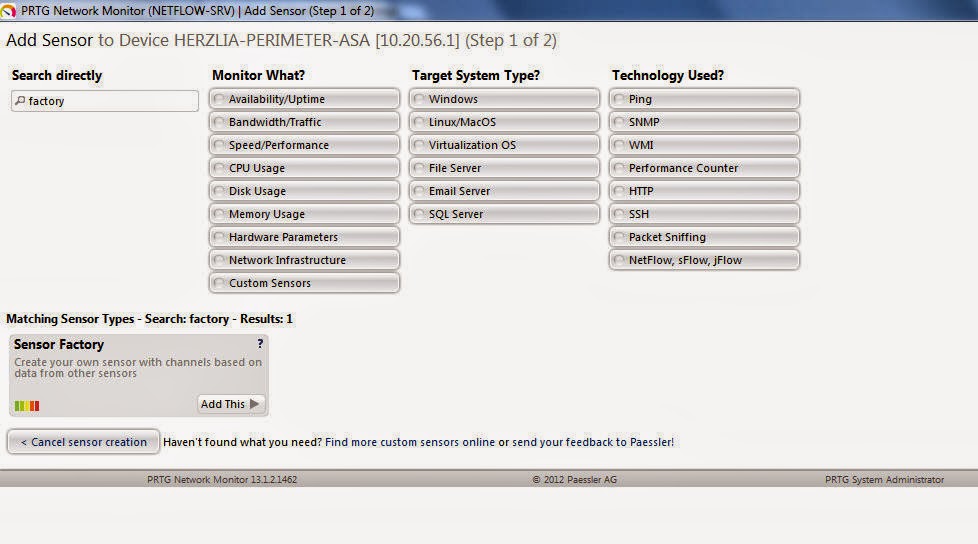Click the Sensor Factory color bars icon

(27, 406)
